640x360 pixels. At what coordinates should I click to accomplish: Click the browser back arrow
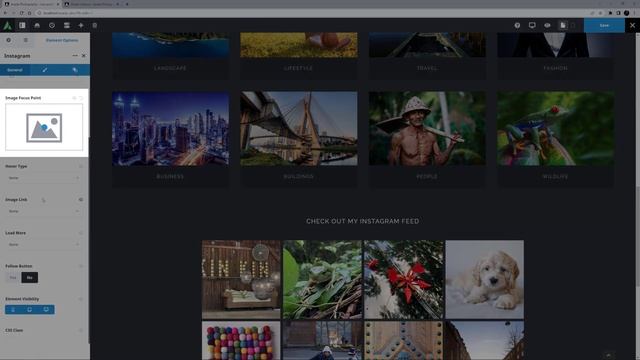tap(5, 13)
